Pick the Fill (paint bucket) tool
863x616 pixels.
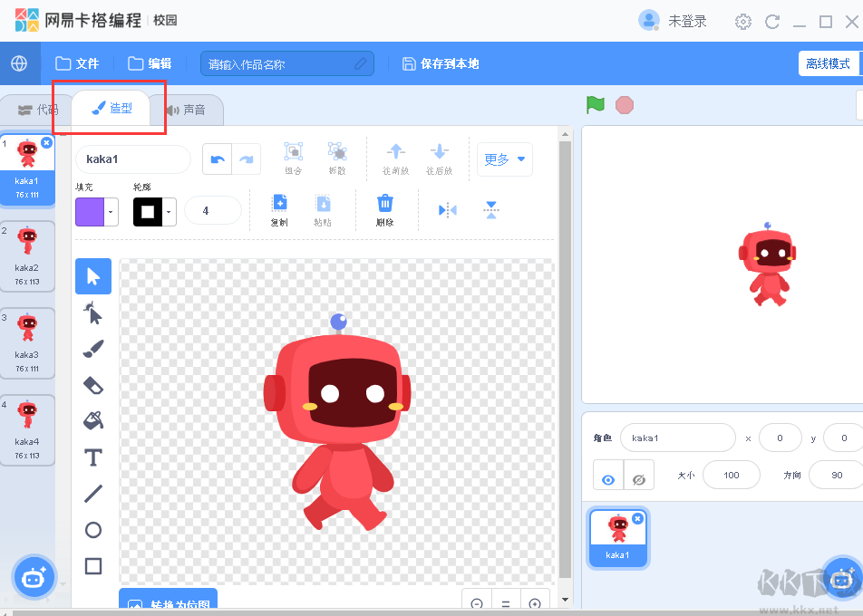pos(92,420)
